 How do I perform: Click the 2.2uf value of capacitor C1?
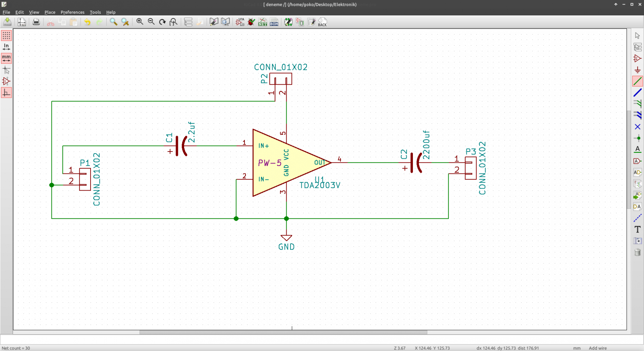tap(192, 132)
